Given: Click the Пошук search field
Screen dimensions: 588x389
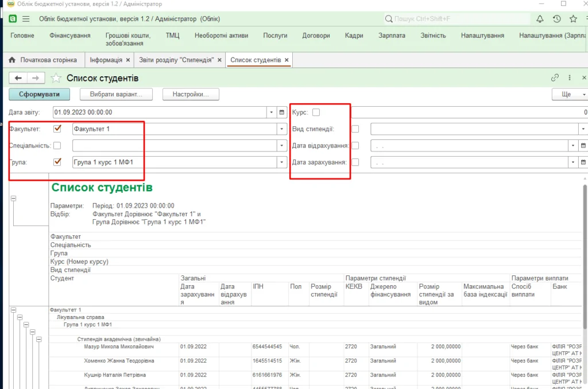Looking at the screenshot, I should 457,19.
